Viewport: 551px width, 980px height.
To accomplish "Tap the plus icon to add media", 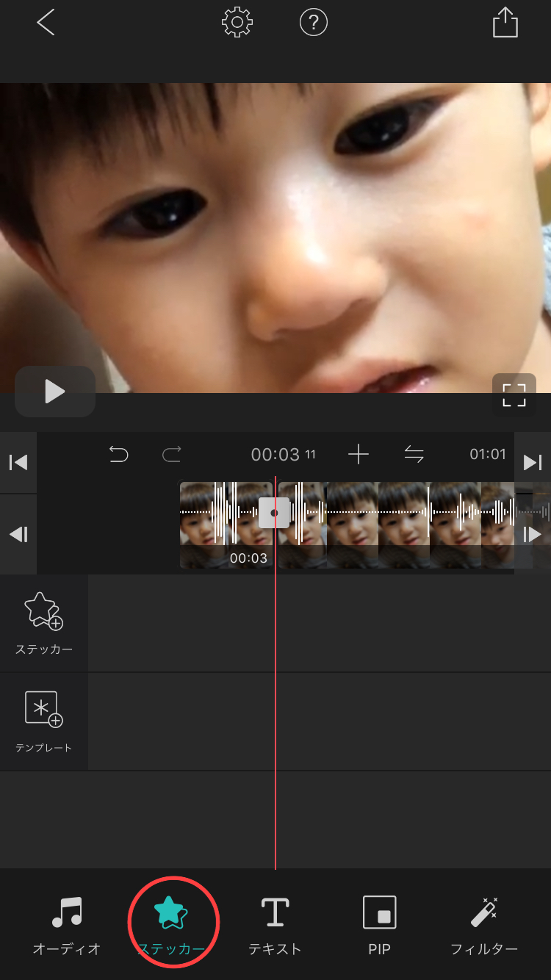I will pyautogui.click(x=358, y=455).
